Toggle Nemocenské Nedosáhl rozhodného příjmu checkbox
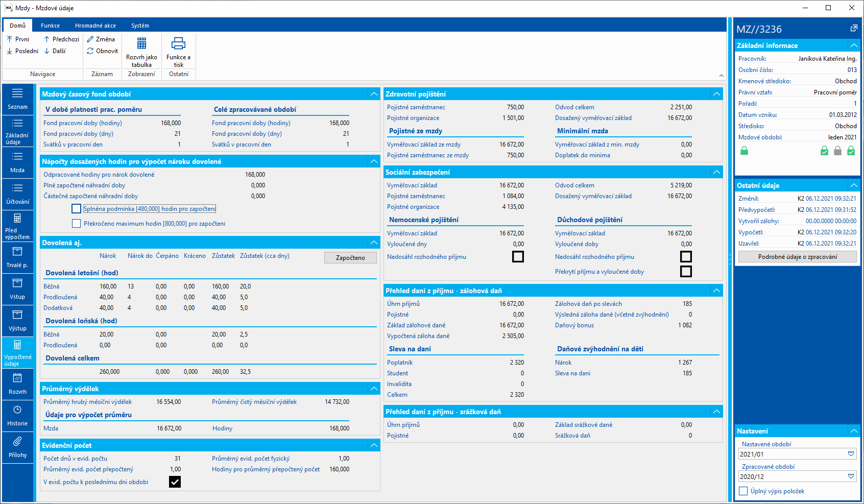The image size is (864, 504). [x=518, y=256]
